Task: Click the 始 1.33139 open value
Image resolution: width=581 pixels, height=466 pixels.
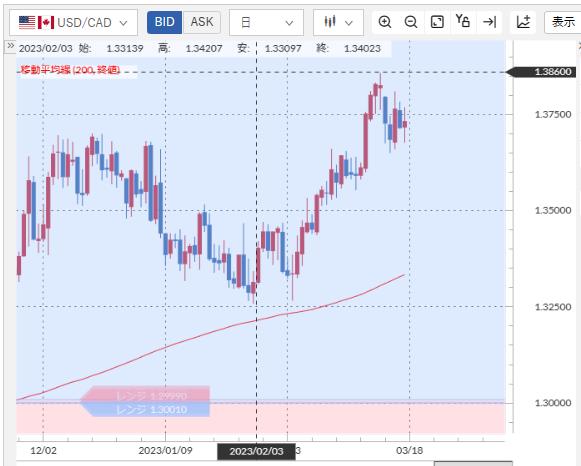Action: click(111, 49)
